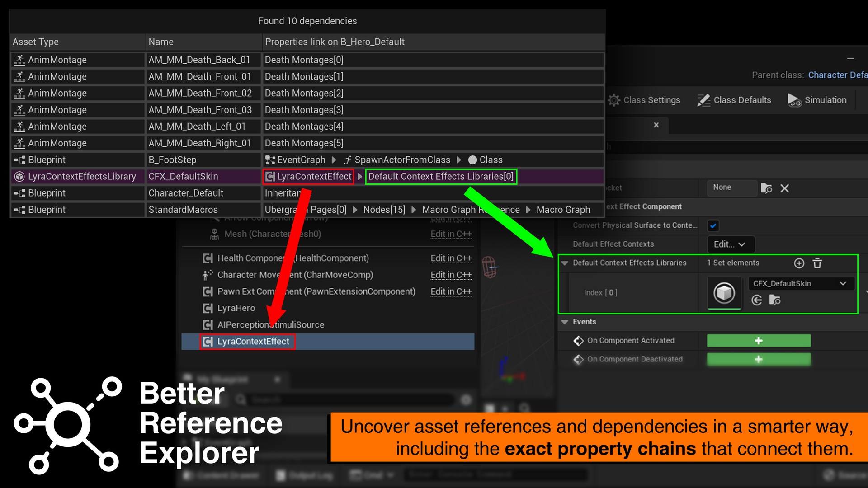Close the details tab with X
Image resolution: width=868 pixels, height=488 pixels.
(656, 125)
